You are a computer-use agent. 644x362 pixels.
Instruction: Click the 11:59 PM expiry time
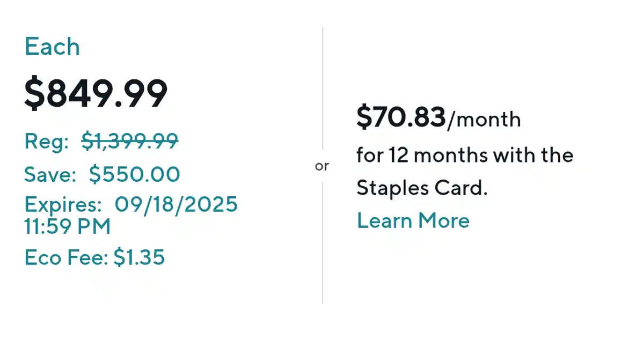click(x=67, y=226)
